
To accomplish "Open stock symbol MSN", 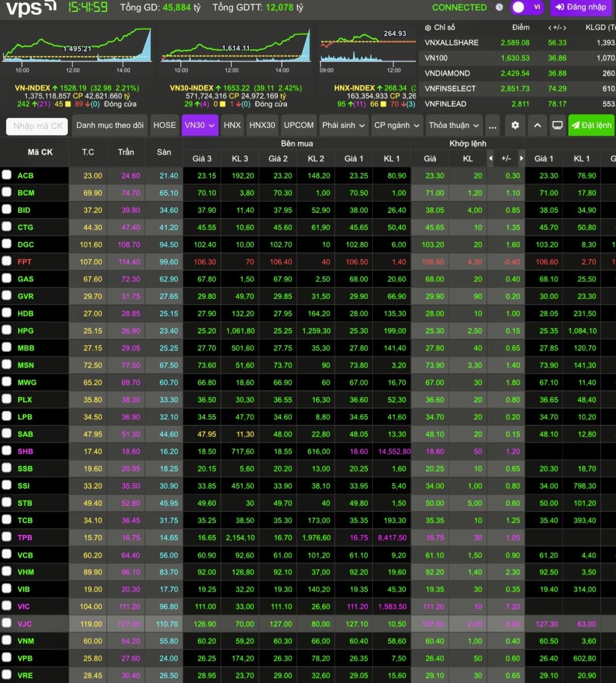I will click(x=26, y=365).
